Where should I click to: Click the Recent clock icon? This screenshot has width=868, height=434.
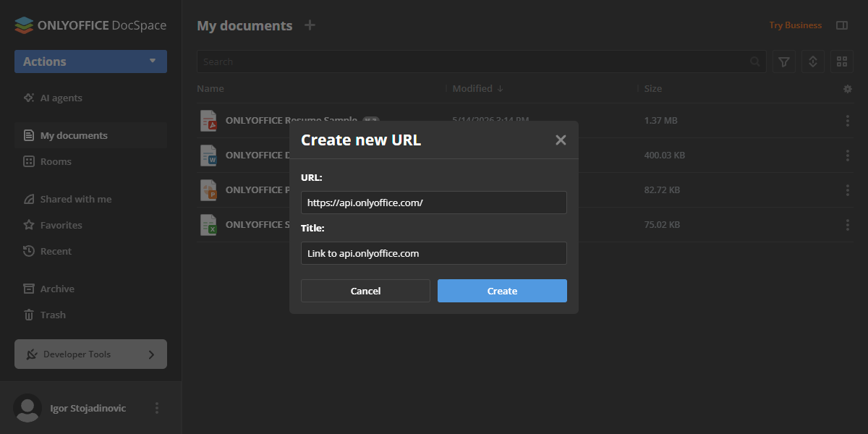point(29,251)
